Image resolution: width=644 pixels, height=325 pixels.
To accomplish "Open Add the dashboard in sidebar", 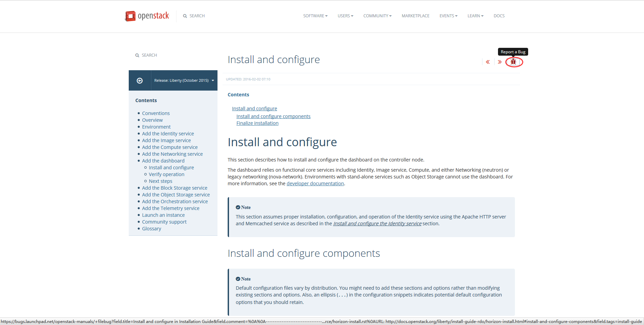I will click(x=163, y=161).
